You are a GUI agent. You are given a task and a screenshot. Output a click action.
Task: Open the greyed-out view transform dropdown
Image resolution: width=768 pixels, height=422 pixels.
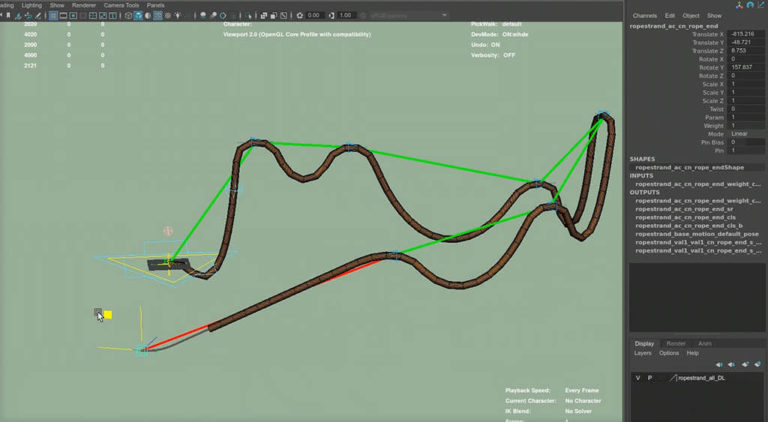point(408,16)
